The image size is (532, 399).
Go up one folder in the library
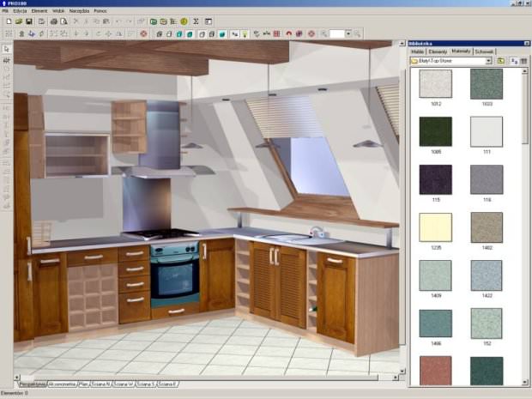pos(501,61)
